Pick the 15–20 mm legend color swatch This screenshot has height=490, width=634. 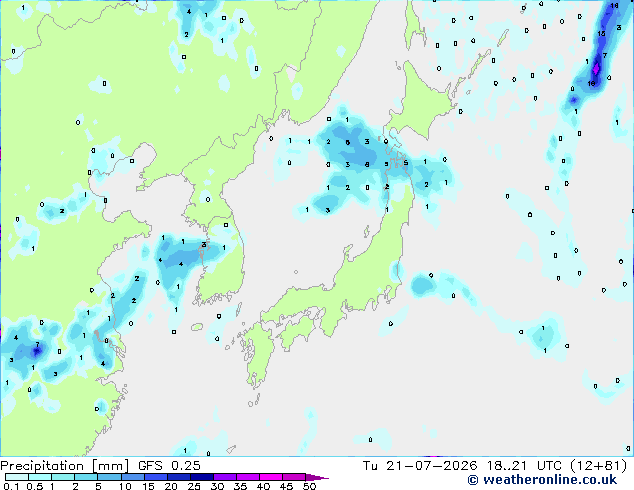coord(156,477)
